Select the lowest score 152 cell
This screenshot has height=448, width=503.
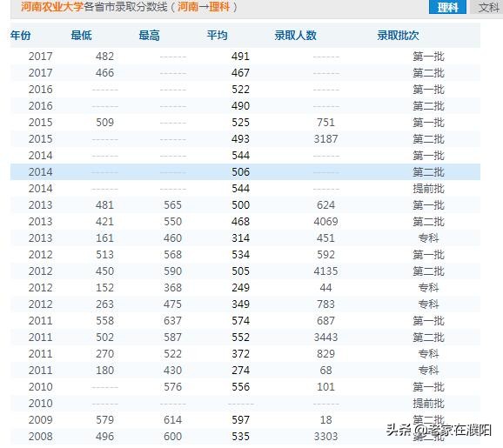105,288
